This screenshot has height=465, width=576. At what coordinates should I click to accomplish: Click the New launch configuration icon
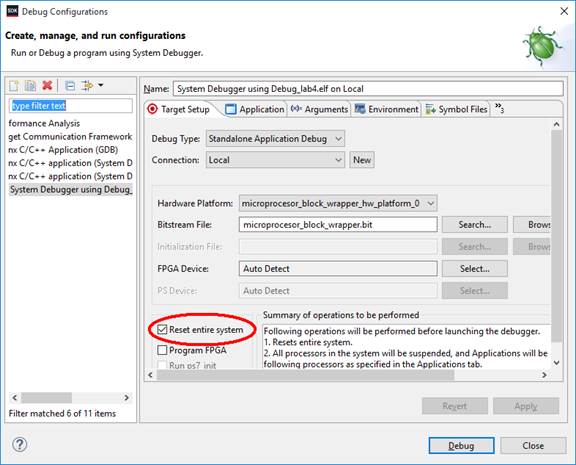(14, 86)
